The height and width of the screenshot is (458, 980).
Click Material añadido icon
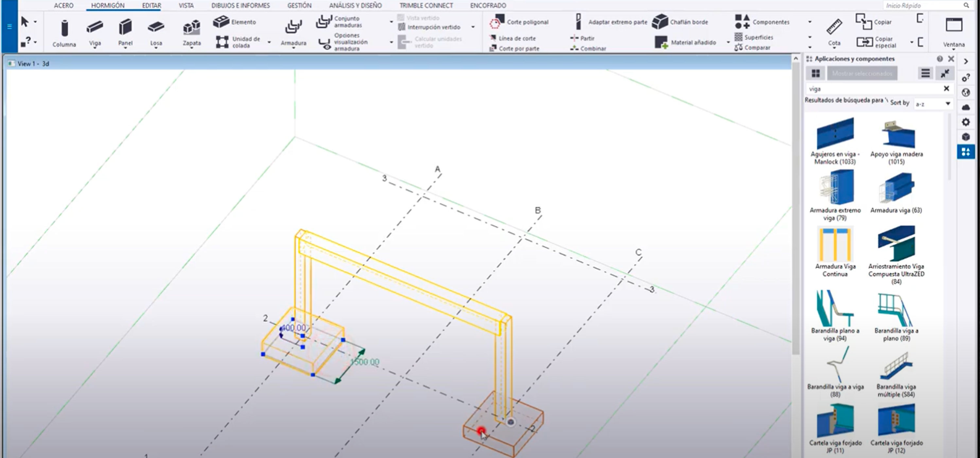pos(661,42)
